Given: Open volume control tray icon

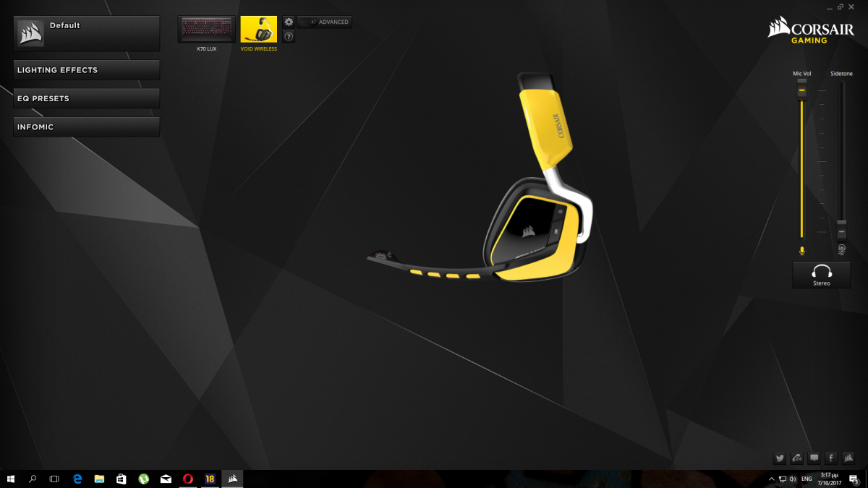Looking at the screenshot, I should pos(793,479).
